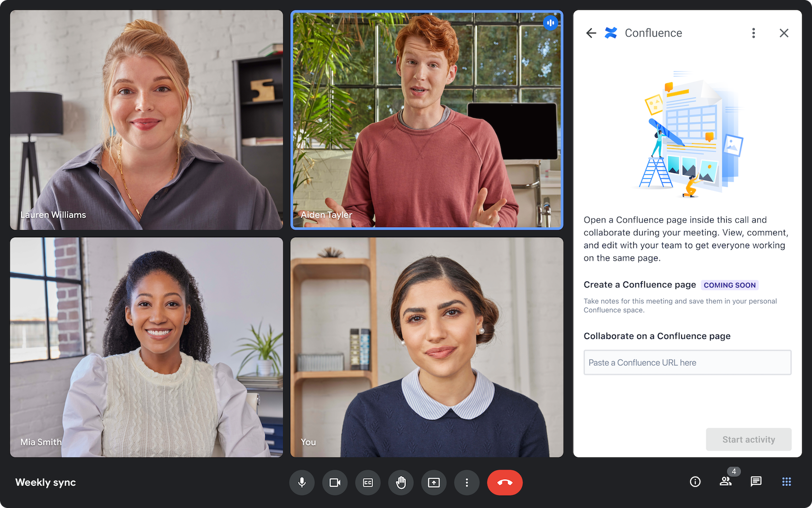
Task: Click the participant count badge 4
Action: pos(734,471)
